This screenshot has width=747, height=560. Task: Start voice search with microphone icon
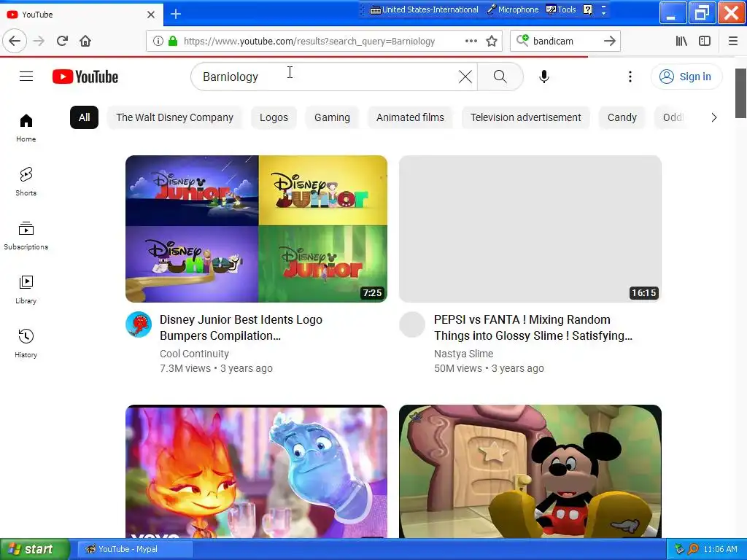543,77
